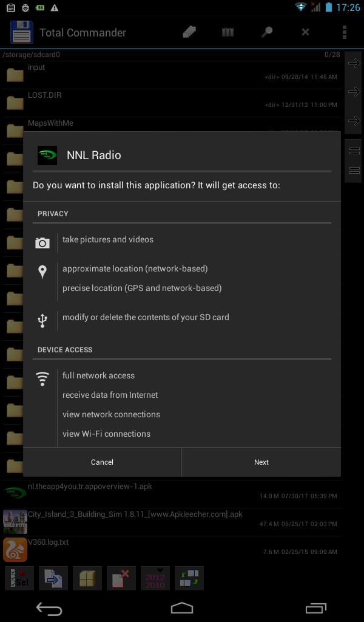Tap the Wi-Fi network access icon

pyautogui.click(x=42, y=379)
